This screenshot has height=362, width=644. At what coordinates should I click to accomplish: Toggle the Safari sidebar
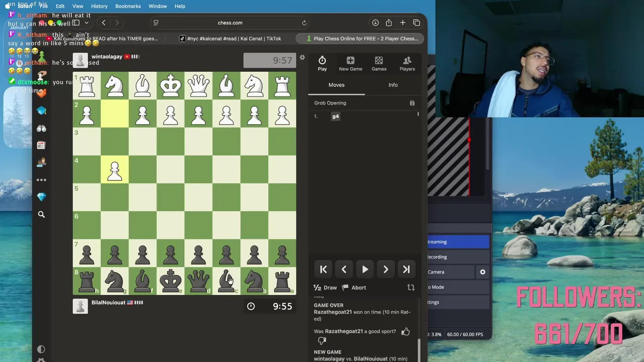pos(75,23)
